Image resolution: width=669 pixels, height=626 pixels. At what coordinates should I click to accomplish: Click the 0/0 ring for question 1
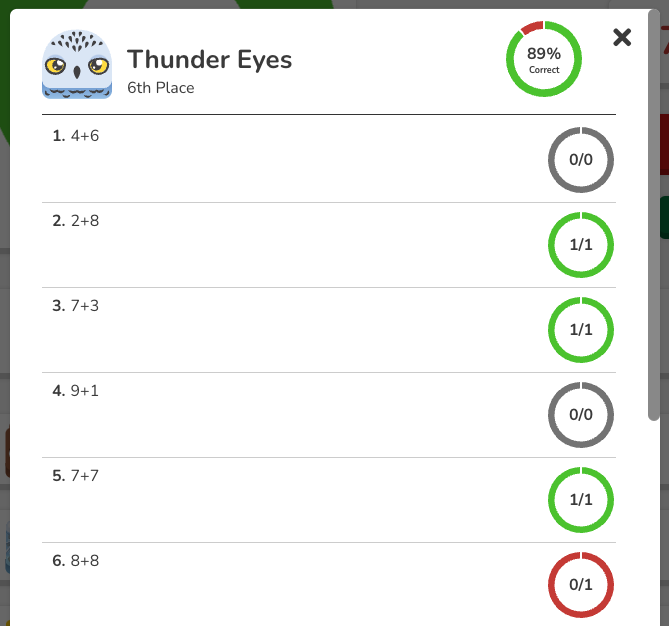pos(581,160)
